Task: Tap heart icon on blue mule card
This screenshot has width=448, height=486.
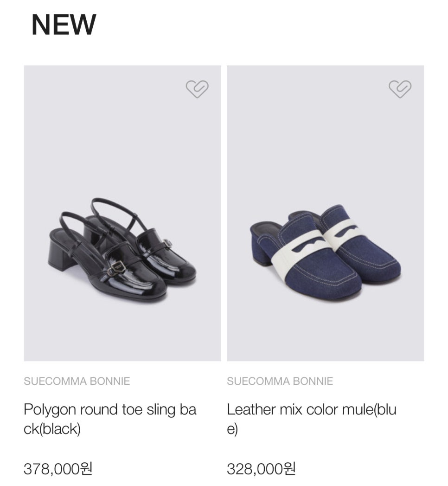Action: (x=400, y=89)
